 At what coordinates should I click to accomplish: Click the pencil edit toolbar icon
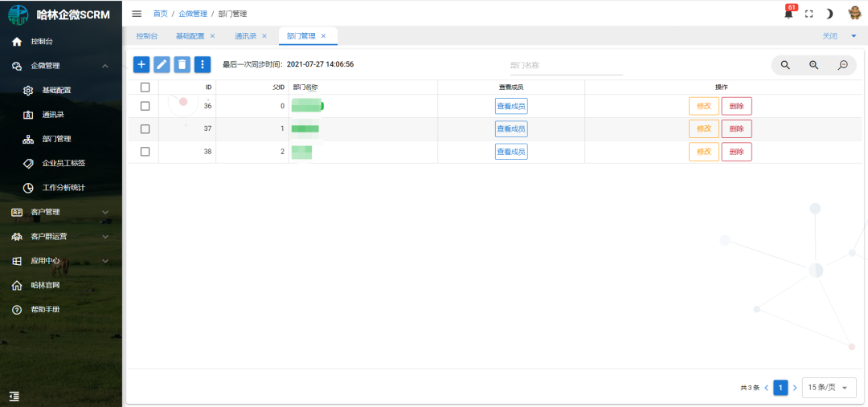(x=162, y=64)
